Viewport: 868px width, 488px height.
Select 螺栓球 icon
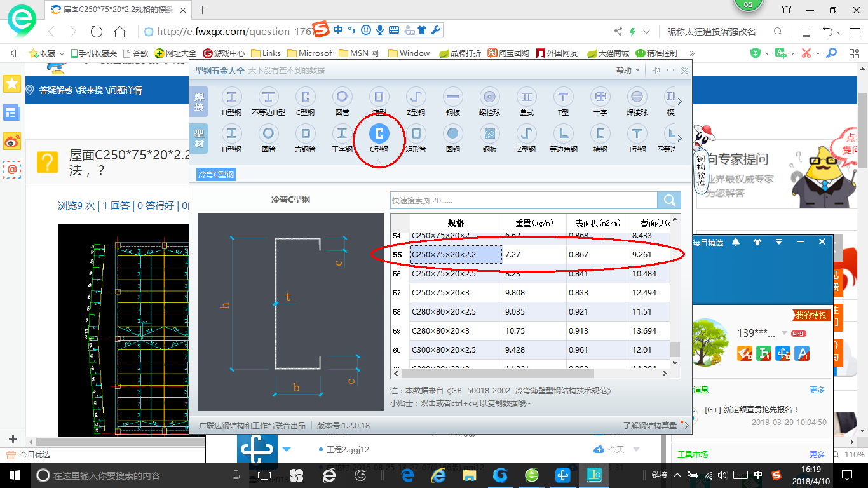(489, 97)
